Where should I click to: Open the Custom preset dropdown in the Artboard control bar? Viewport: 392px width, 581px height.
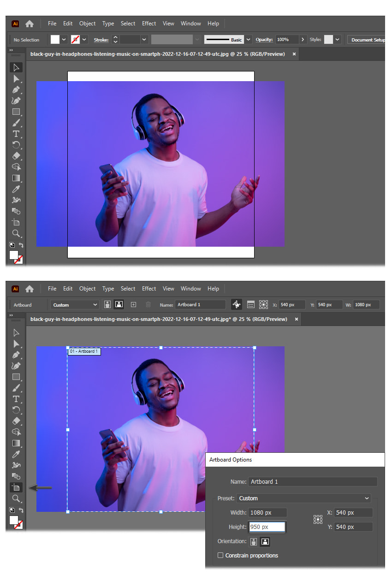[x=75, y=305]
